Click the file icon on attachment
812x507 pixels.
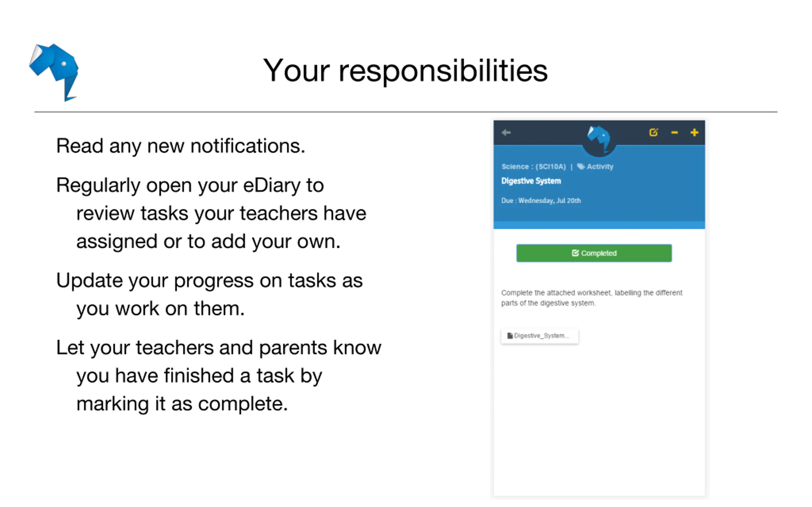[510, 336]
